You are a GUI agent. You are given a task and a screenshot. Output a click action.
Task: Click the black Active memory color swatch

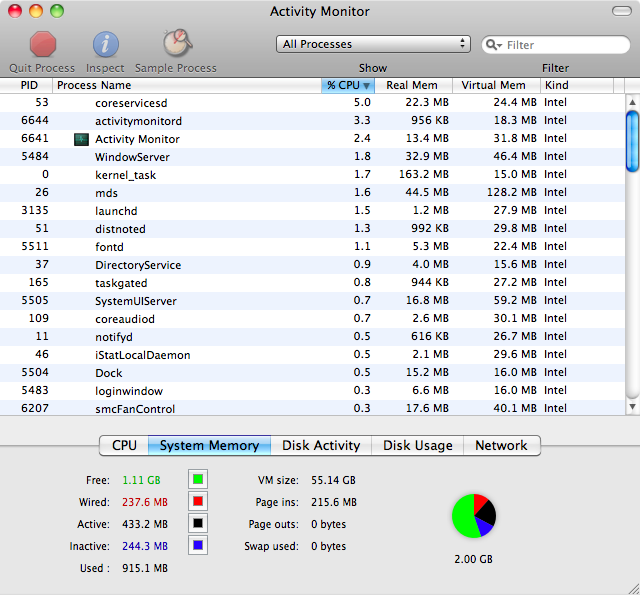(x=198, y=523)
